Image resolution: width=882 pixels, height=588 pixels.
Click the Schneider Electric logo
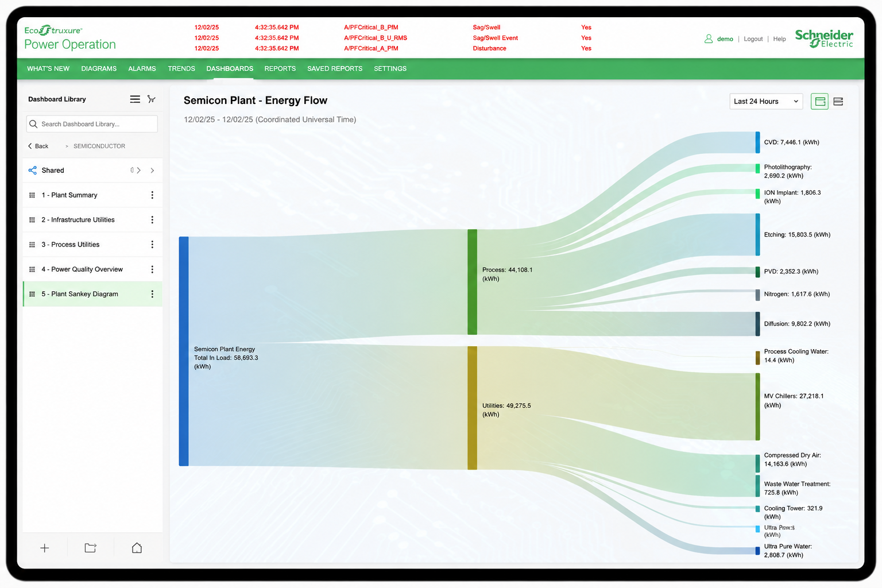[x=824, y=38]
